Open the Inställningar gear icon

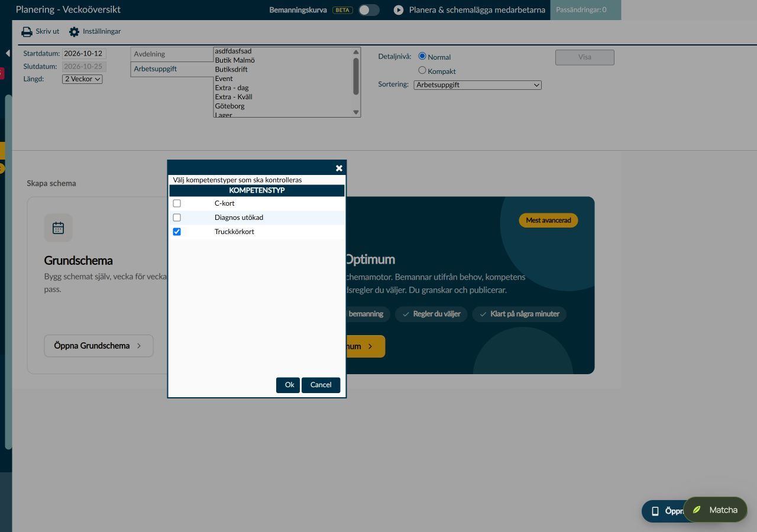(74, 32)
